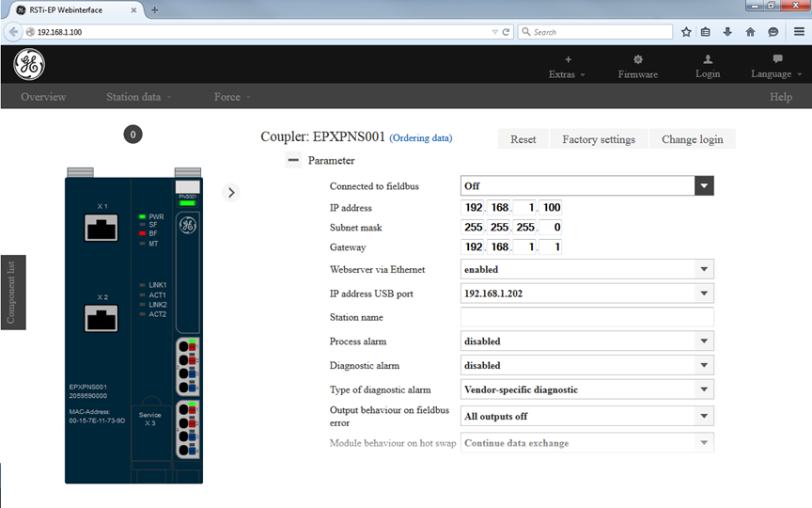The image size is (812, 508).
Task: Open the Firmware gear icon
Action: click(x=638, y=59)
